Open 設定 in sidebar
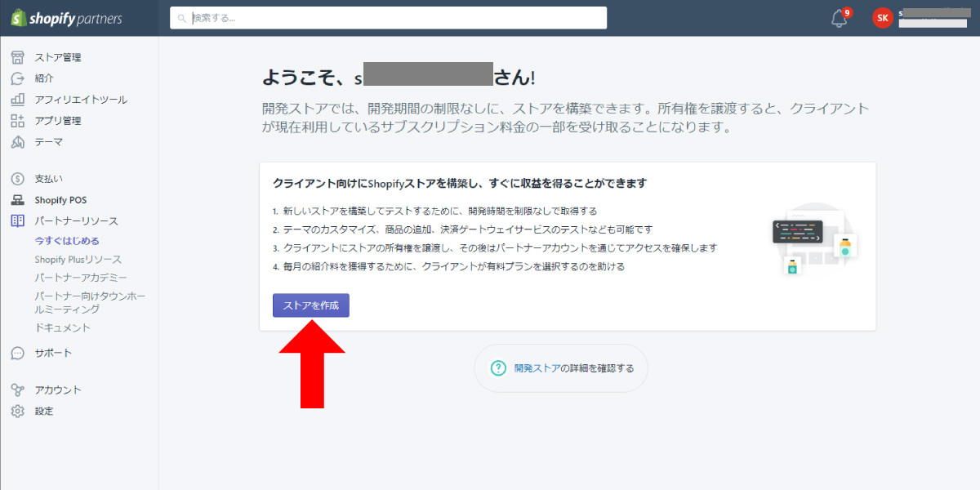The image size is (980, 490). (44, 411)
